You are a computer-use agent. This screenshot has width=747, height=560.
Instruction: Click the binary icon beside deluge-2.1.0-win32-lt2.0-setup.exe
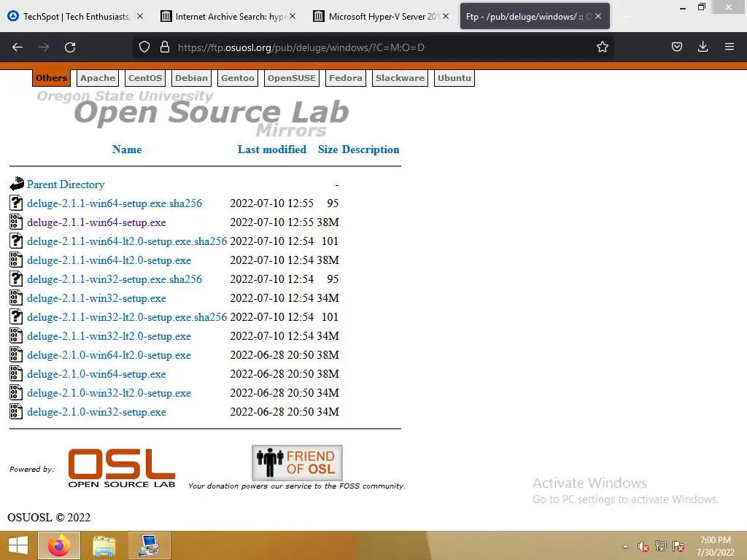(16, 392)
